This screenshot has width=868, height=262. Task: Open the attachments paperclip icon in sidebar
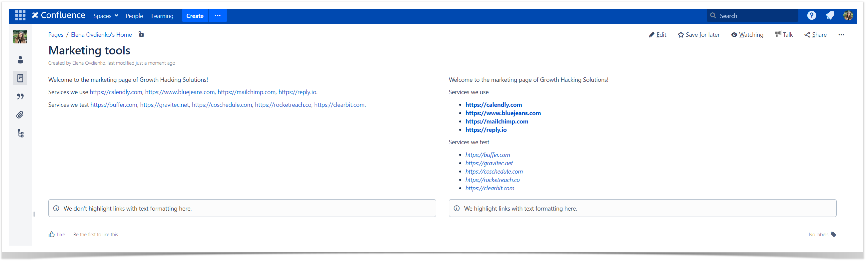pyautogui.click(x=20, y=115)
